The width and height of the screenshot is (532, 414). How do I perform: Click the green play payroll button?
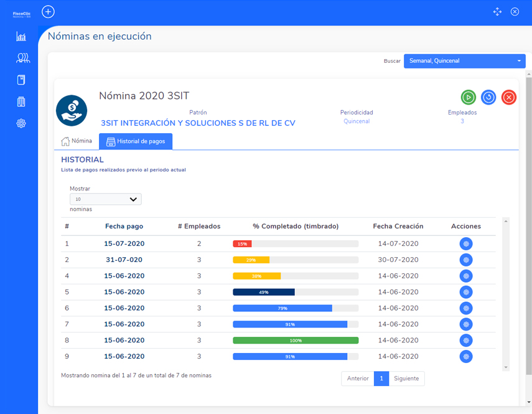pyautogui.click(x=468, y=97)
